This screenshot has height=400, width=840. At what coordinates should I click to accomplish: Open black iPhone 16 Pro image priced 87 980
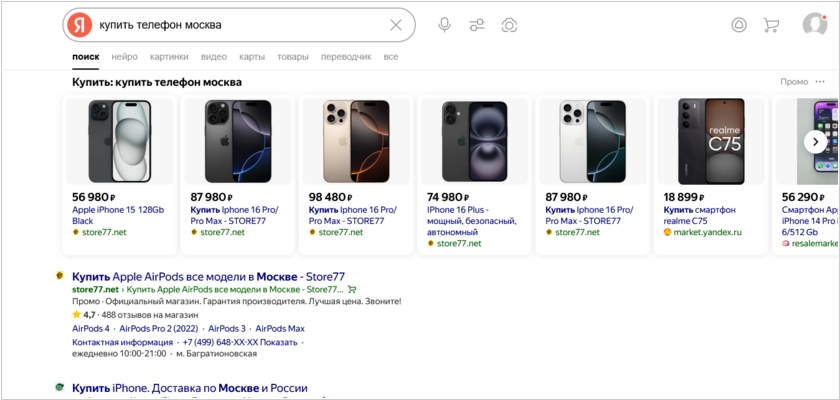[x=238, y=141]
